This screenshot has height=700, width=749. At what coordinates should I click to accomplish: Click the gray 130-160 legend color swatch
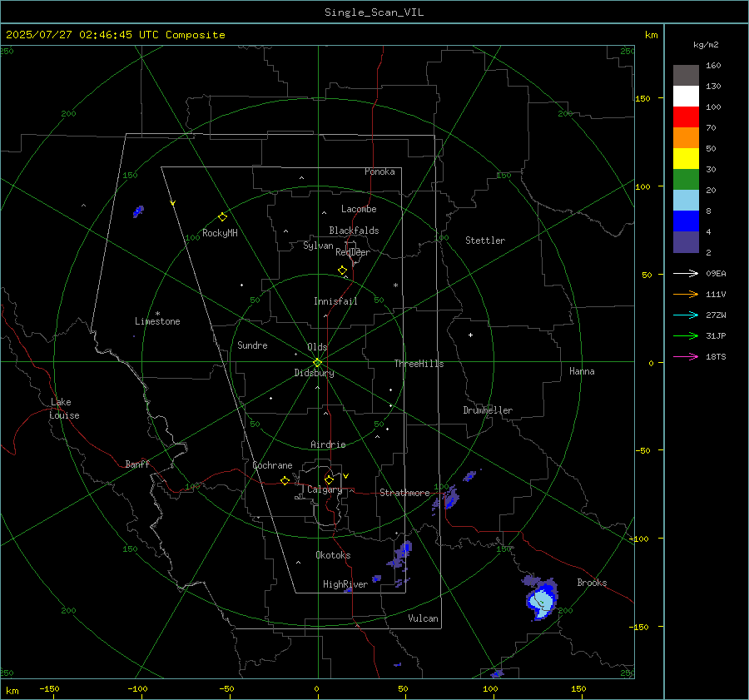(x=686, y=76)
